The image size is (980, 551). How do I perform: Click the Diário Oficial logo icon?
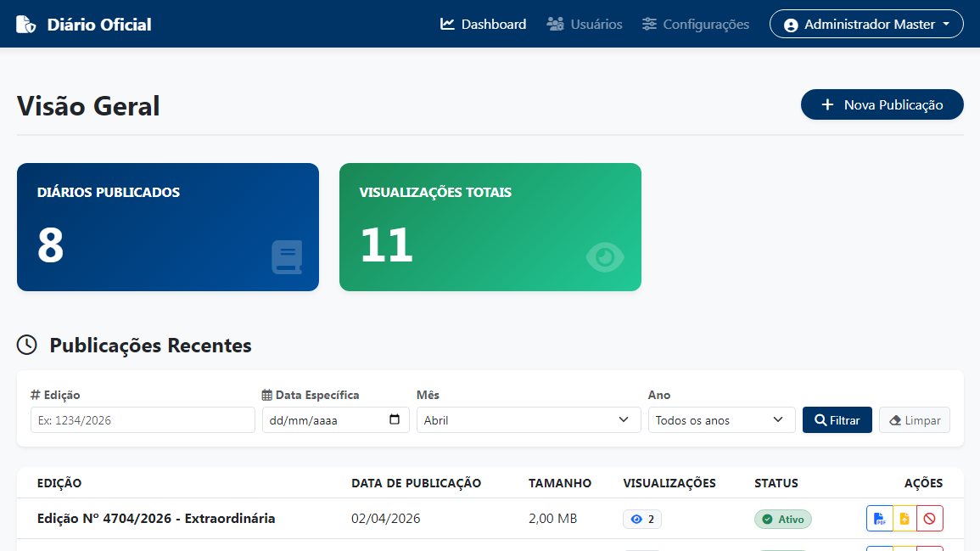click(25, 25)
